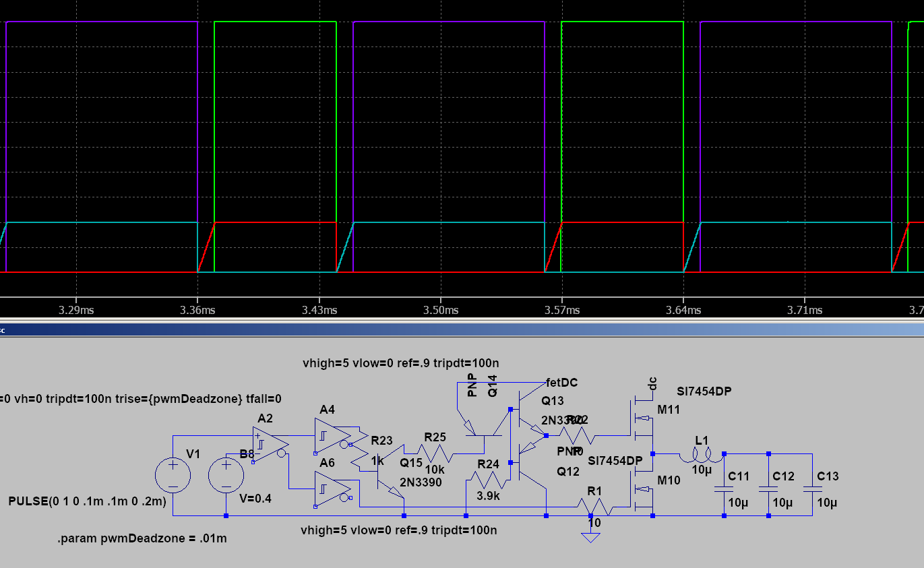Click the A2 Schmitt trigger comparator symbol

click(270, 445)
